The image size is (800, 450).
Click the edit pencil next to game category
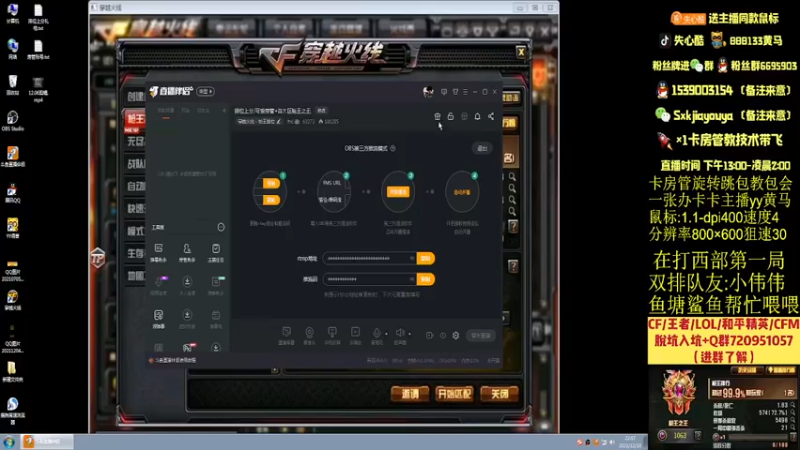coord(279,121)
